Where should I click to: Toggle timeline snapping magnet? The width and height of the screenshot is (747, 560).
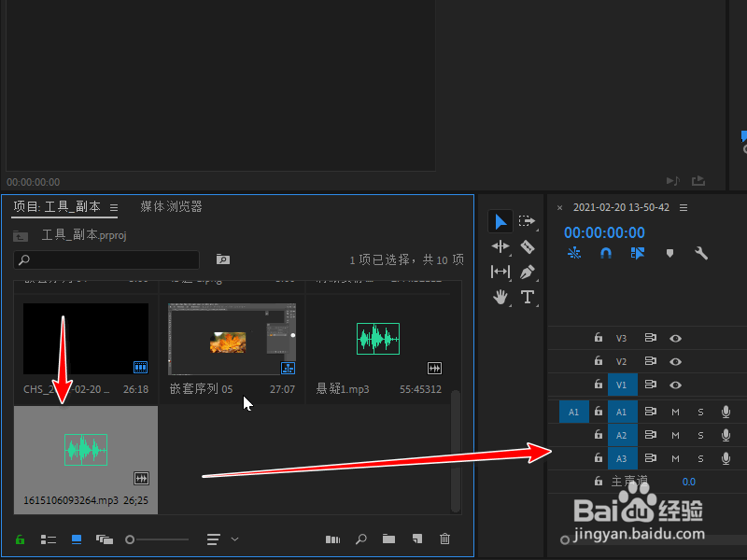[x=605, y=253]
